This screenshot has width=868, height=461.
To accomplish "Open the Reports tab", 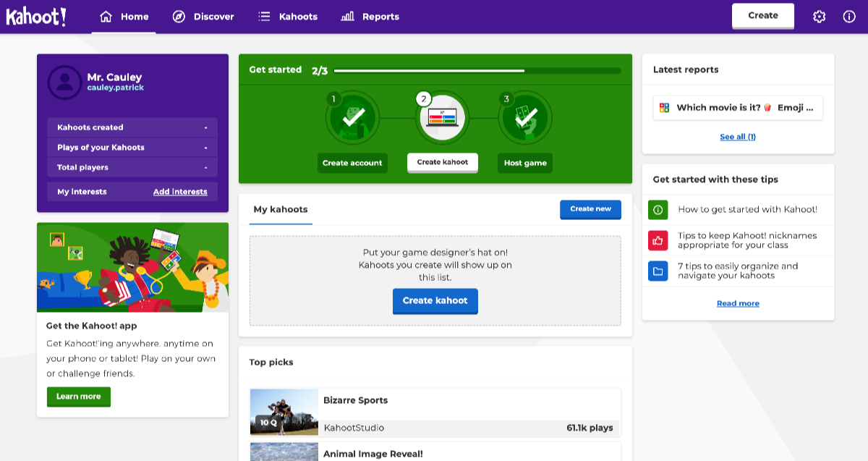I will [370, 17].
